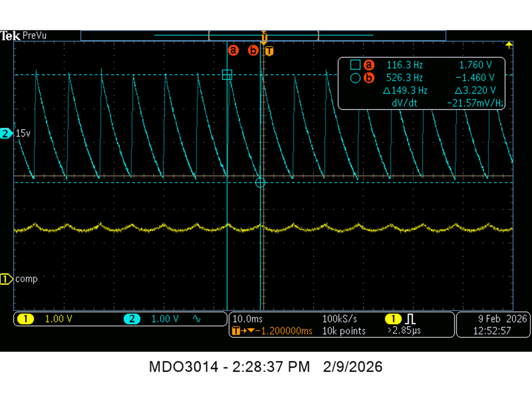Click the cursor readout box showing 116.3 Hz
532x402 pixels.
point(422,83)
